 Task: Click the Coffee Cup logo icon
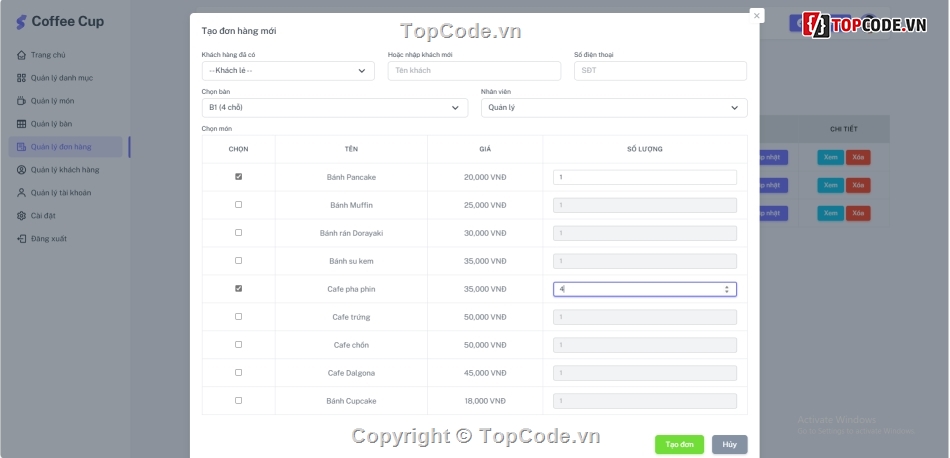(21, 22)
